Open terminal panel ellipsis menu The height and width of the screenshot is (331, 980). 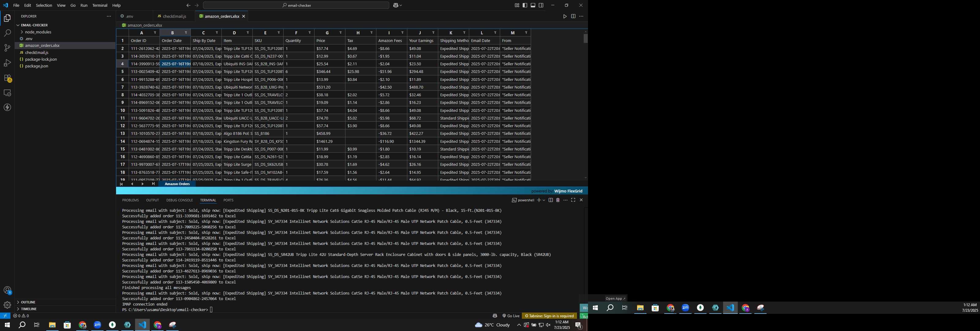pos(565,200)
